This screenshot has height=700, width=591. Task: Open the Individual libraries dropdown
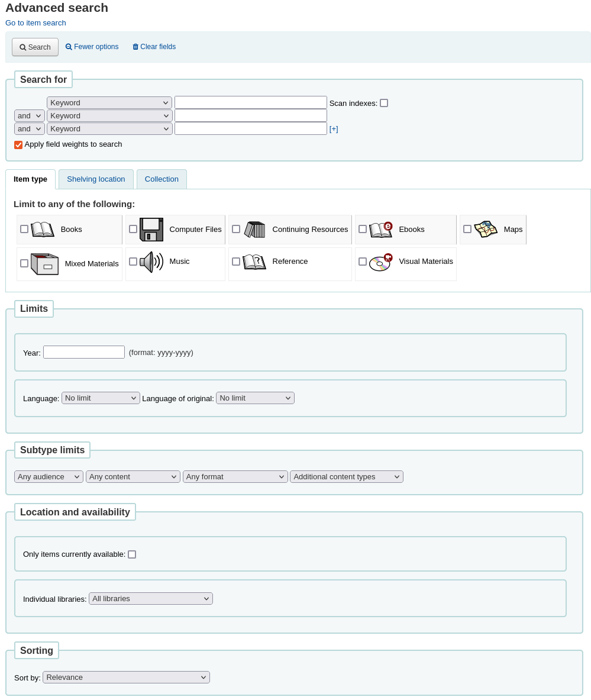pos(150,598)
